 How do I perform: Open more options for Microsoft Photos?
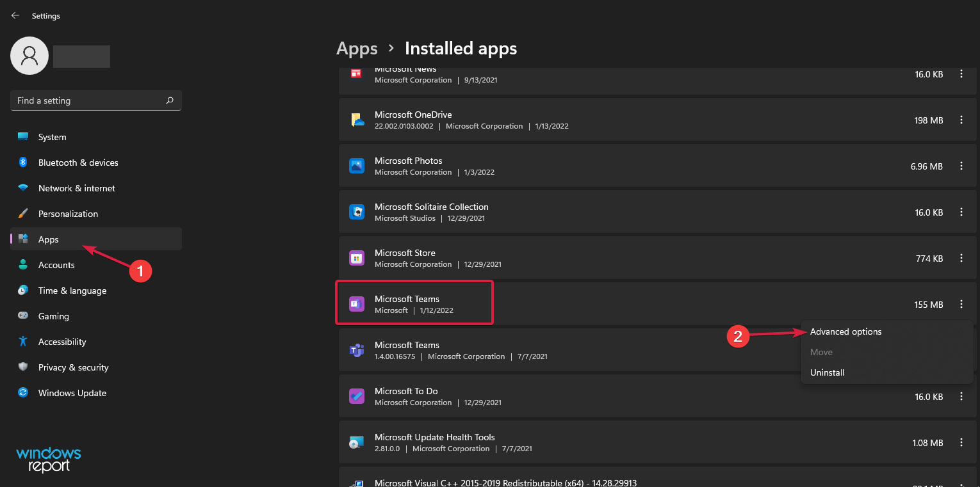[961, 166]
